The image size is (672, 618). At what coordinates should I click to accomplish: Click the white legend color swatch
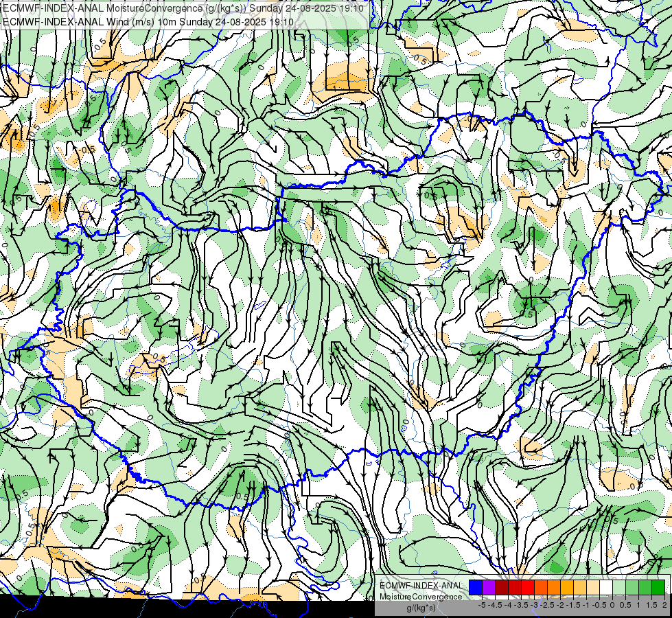(x=606, y=588)
